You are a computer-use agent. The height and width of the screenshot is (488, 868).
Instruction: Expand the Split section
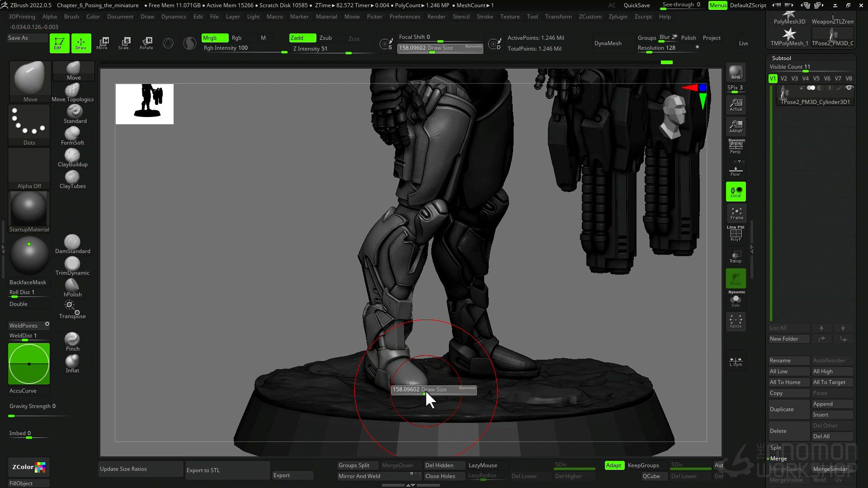(776, 448)
